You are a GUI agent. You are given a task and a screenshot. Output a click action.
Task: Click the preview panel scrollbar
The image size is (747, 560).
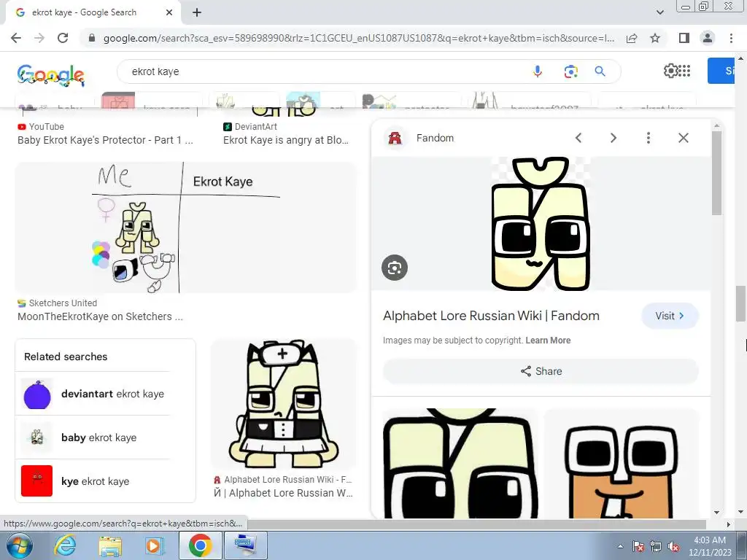click(x=716, y=174)
